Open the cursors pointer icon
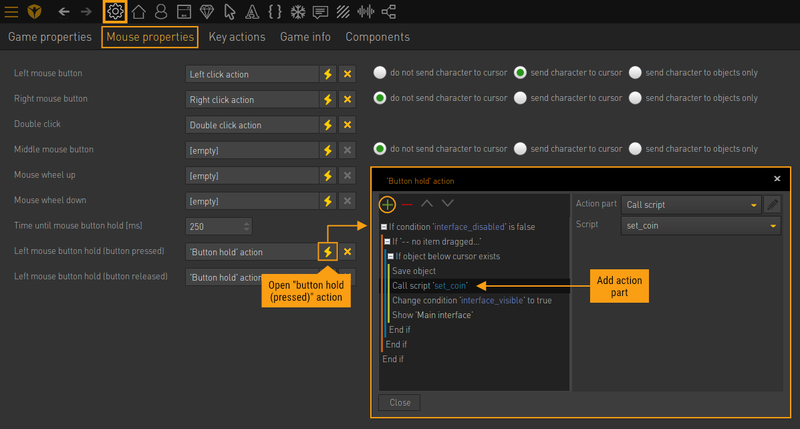This screenshot has height=429, width=800. point(230,11)
